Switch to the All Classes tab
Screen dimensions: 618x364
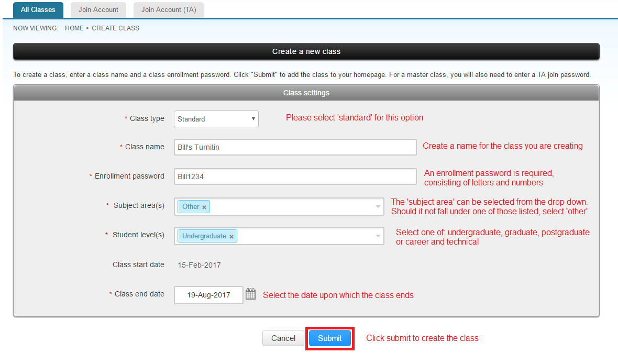(x=38, y=10)
